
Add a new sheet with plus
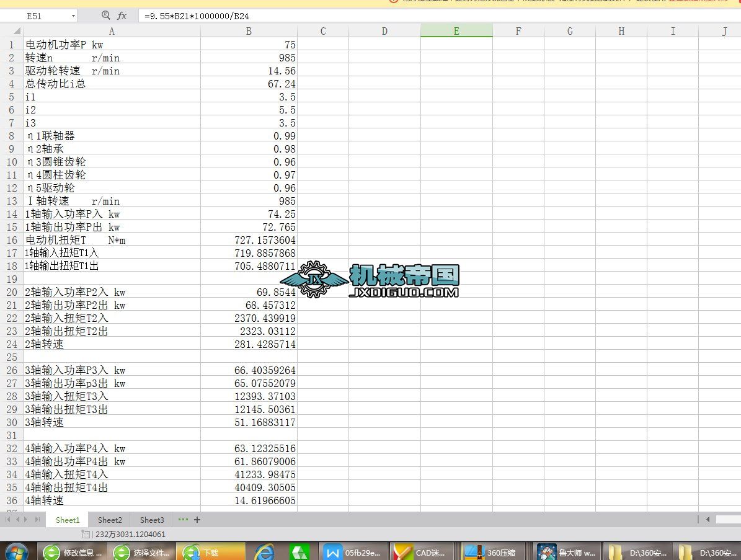pyautogui.click(x=197, y=519)
